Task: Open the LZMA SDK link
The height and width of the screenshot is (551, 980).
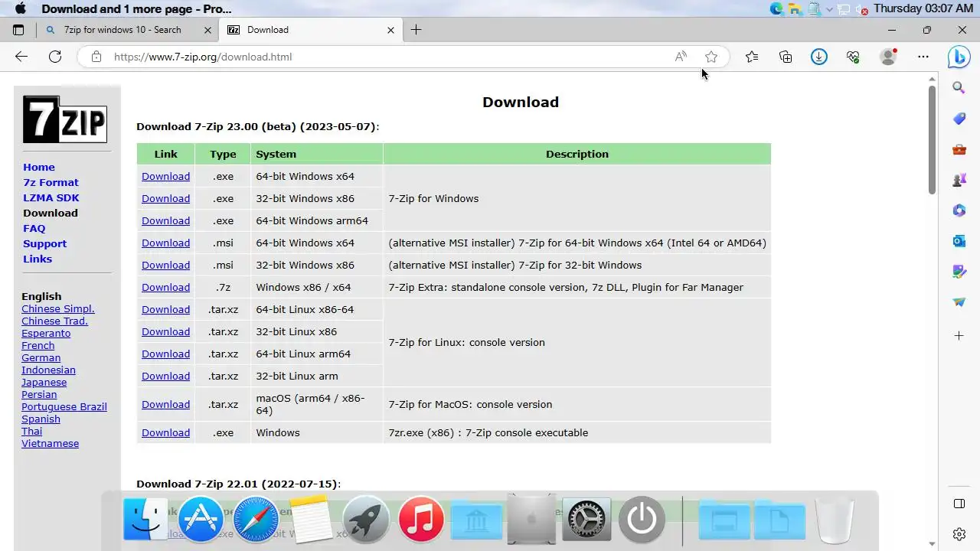Action: tap(51, 197)
